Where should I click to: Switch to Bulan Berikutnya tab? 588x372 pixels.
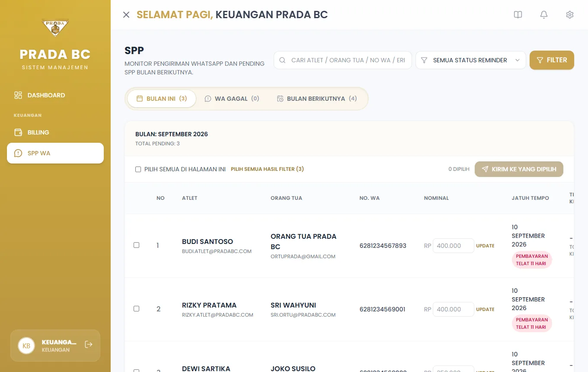pos(317,99)
